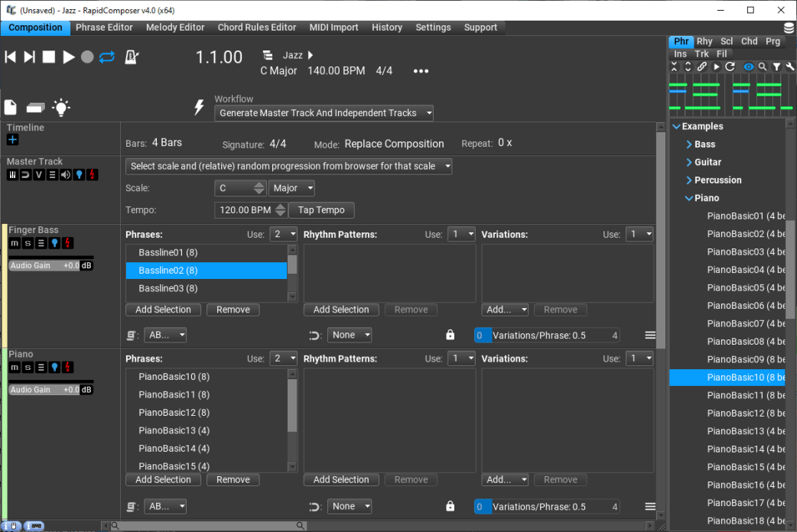
Task: Click the red lightning icon on Master Track
Action: pyautogui.click(x=92, y=175)
